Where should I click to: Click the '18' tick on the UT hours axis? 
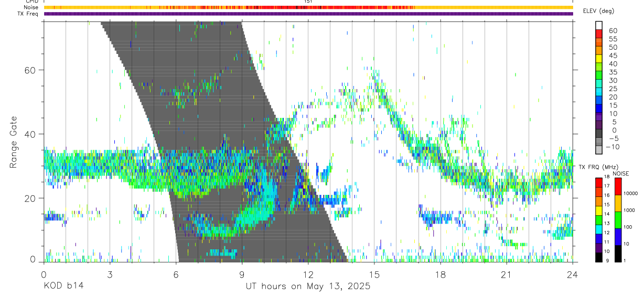[441, 273]
